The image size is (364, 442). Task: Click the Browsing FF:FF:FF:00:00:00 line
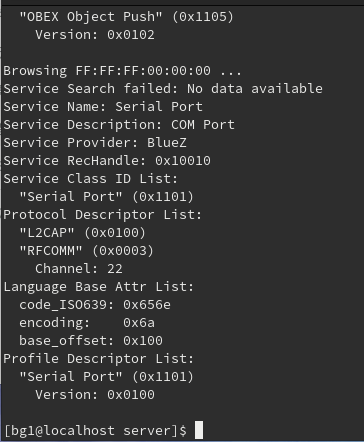pyautogui.click(x=122, y=71)
